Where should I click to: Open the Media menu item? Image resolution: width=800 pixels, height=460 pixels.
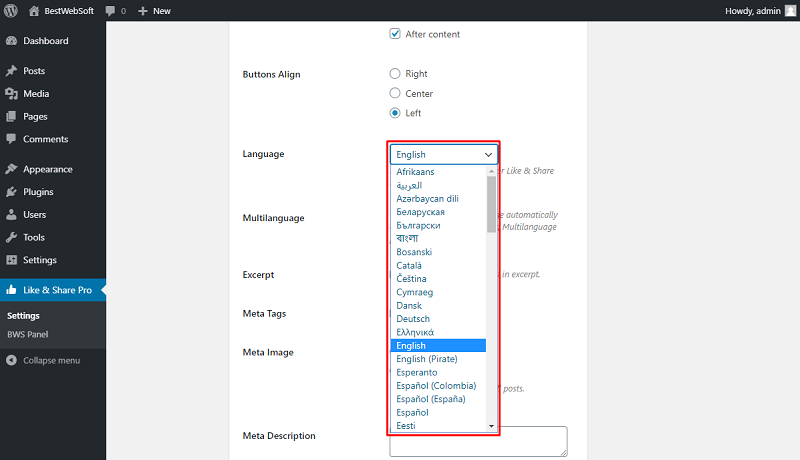(x=53, y=94)
